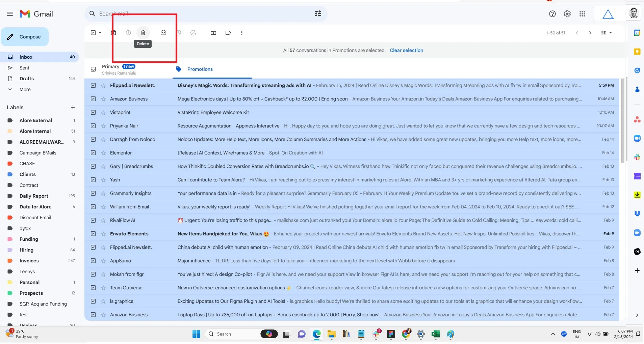The width and height of the screenshot is (644, 344).
Task: Open Google account profile picture
Action: click(634, 13)
